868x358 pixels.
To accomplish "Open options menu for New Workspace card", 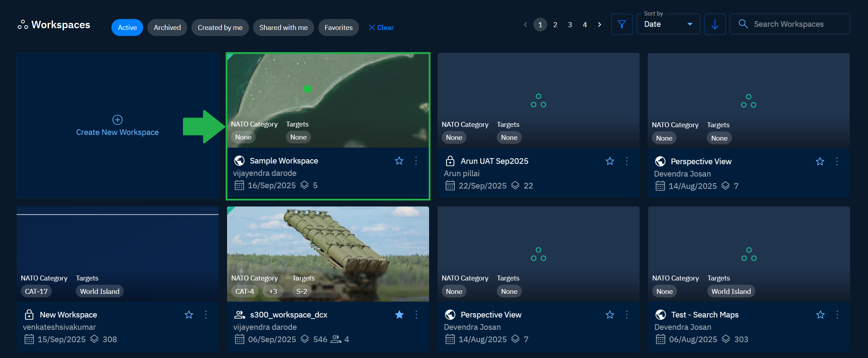I will pyautogui.click(x=206, y=315).
